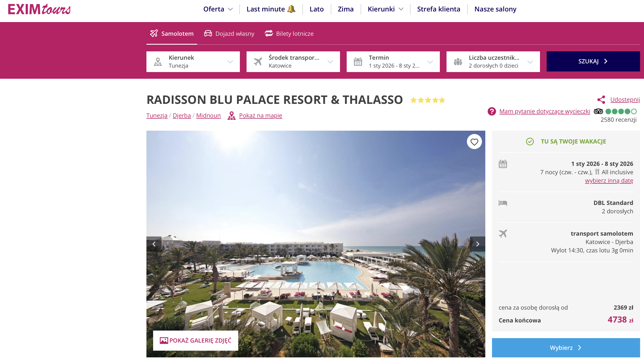
Task: Open the TripAdvisor owl rating icon
Action: pos(598,111)
